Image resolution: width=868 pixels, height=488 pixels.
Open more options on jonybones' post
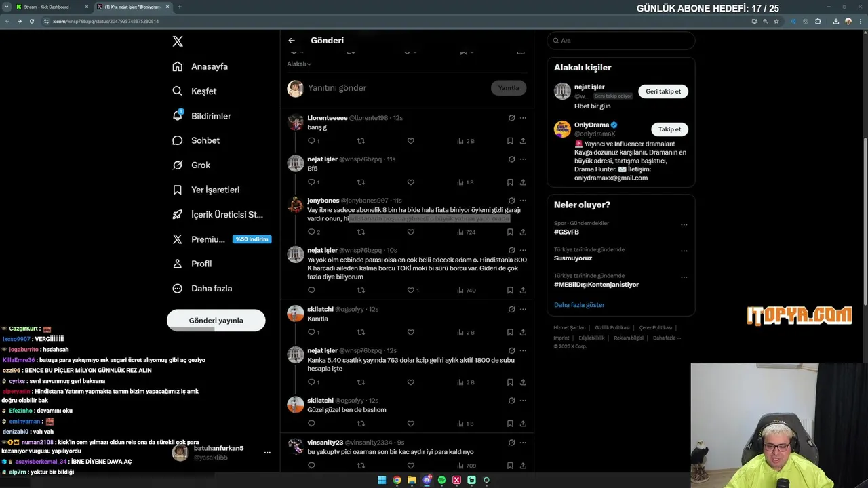tap(523, 201)
